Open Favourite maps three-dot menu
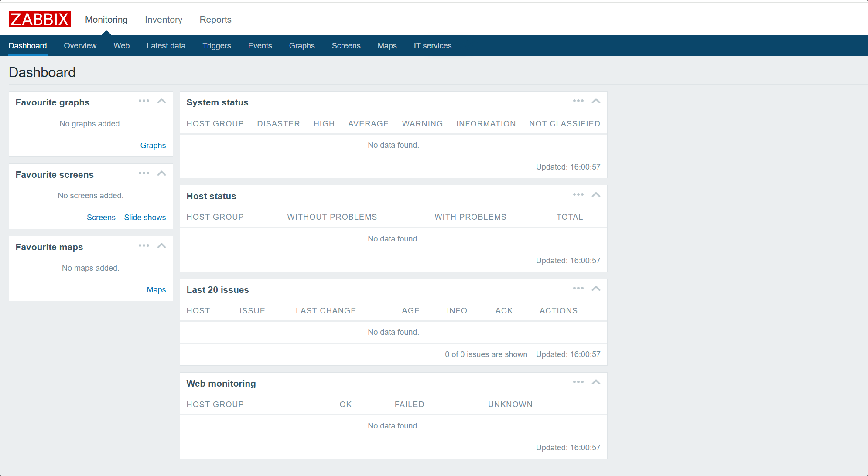868x476 pixels. 144,246
